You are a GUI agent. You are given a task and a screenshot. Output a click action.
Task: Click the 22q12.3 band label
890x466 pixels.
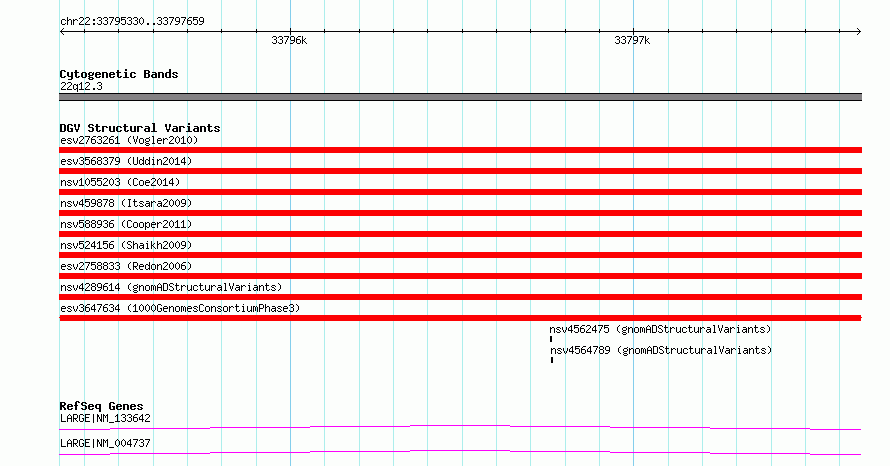coord(81,86)
